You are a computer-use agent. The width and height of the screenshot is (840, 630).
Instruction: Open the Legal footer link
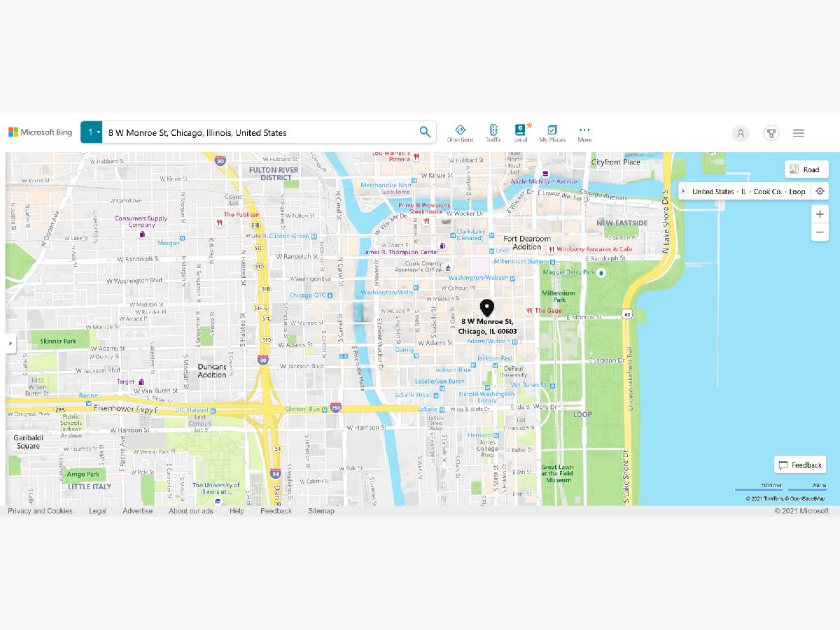(x=97, y=511)
